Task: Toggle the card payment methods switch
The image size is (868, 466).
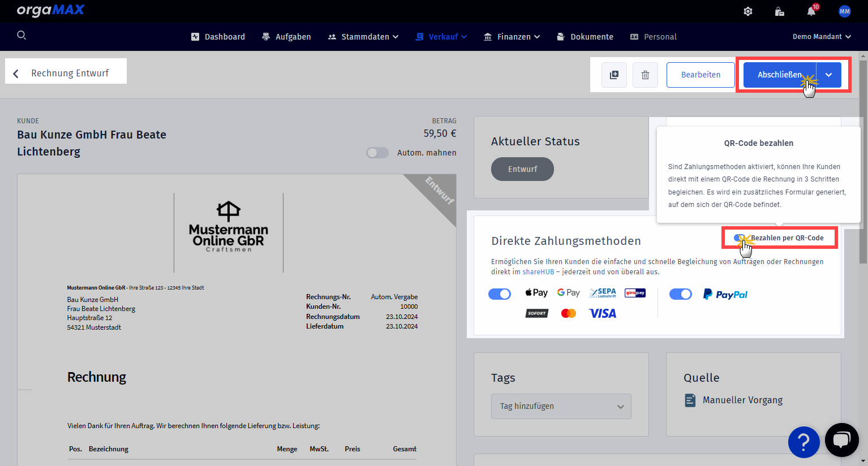Action: 500,294
